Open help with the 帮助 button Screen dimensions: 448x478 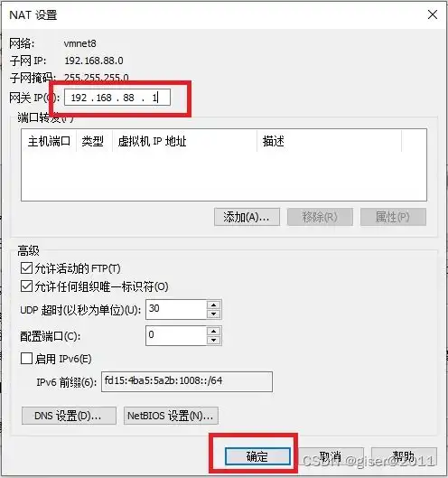pyautogui.click(x=404, y=456)
